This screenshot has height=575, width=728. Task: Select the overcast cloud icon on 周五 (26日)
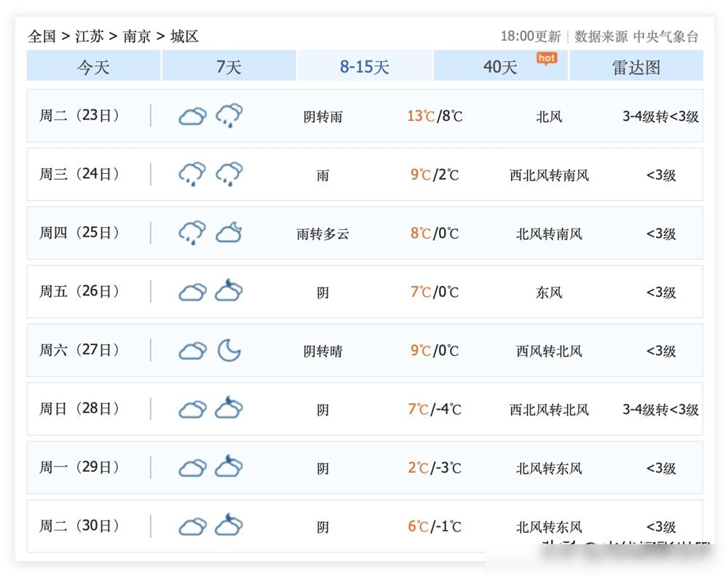click(191, 291)
